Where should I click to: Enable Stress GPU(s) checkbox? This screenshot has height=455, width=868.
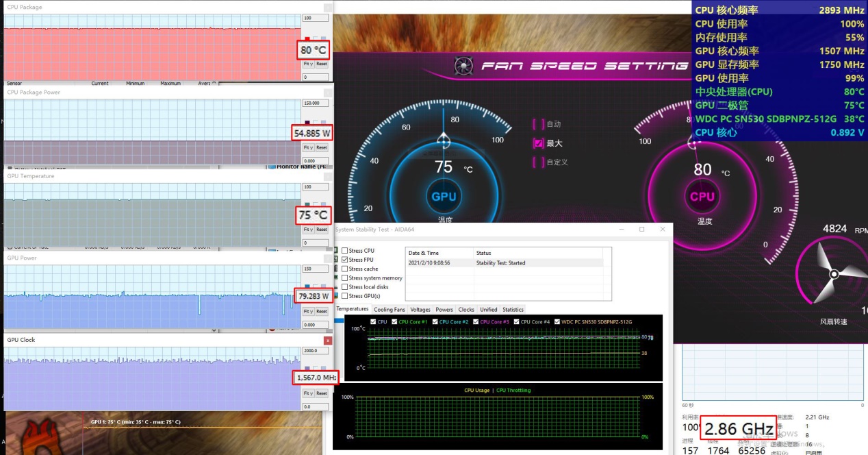[344, 296]
